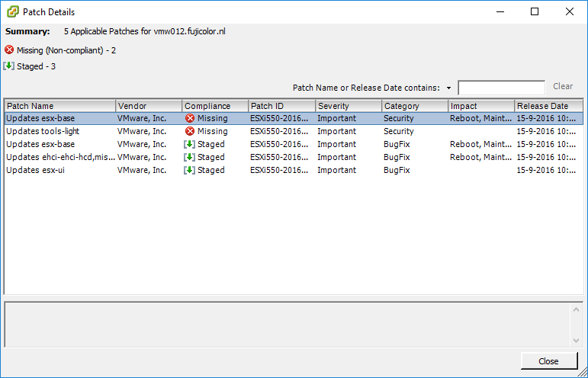The height and width of the screenshot is (378, 588).
Task: Maximize the Patch Details window
Action: (x=535, y=11)
